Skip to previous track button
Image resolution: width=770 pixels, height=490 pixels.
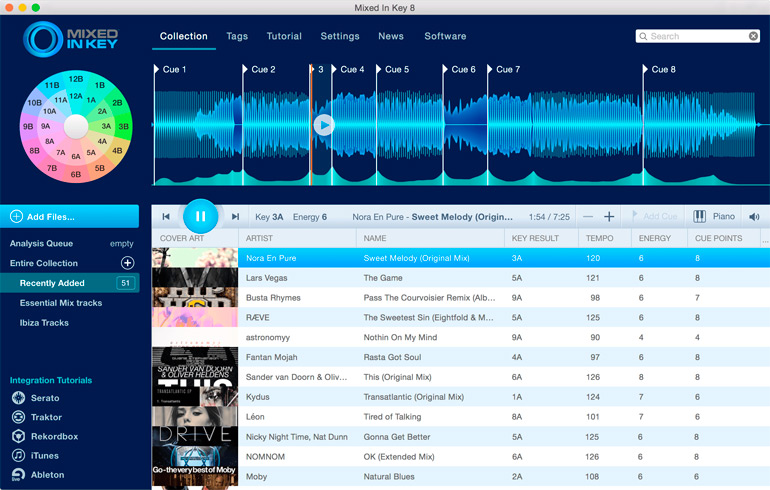[x=166, y=217]
